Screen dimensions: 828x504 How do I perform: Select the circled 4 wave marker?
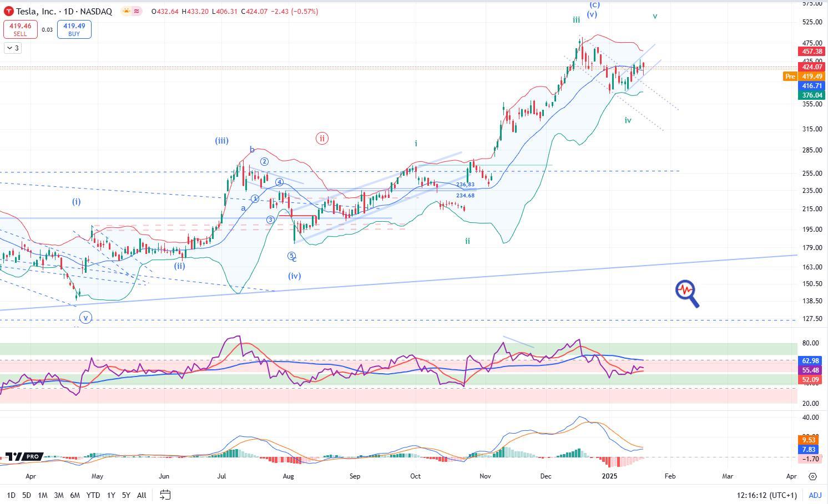pyautogui.click(x=280, y=182)
